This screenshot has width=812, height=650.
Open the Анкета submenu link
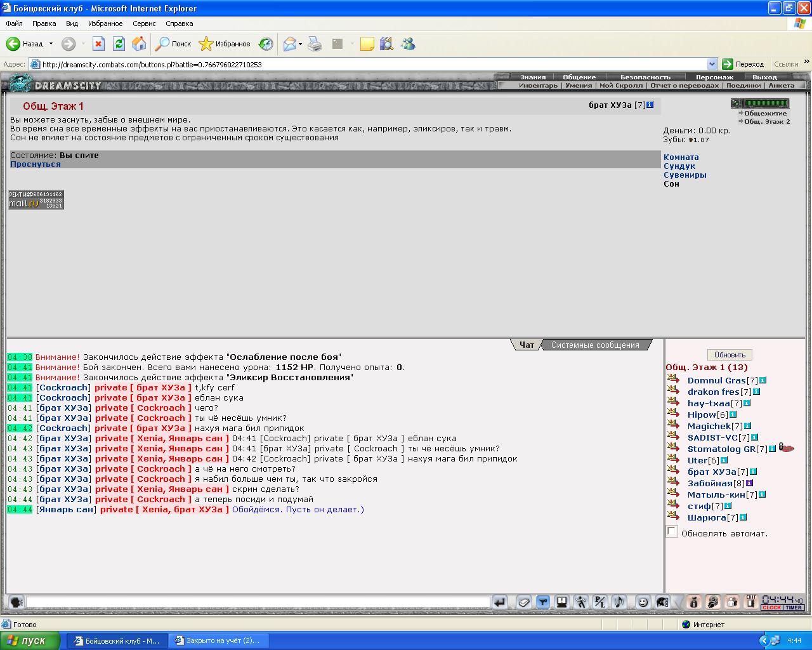pos(781,85)
